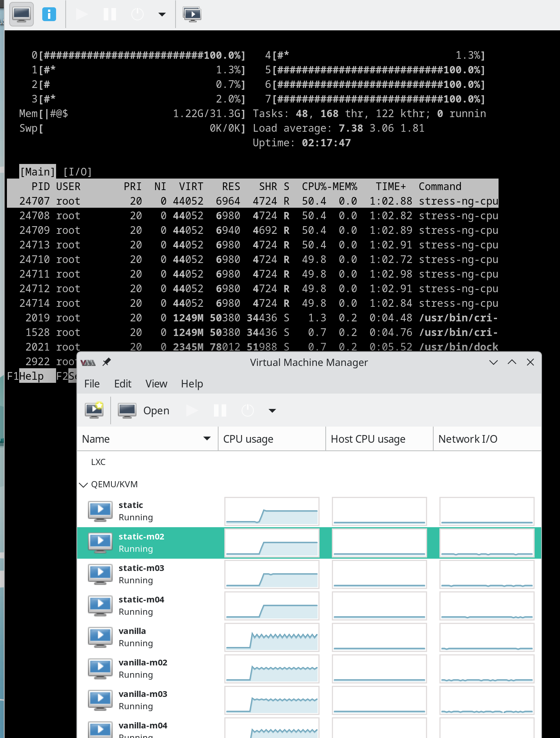Switch to htop I/O tab
Image resolution: width=560 pixels, height=738 pixels.
[x=78, y=172]
